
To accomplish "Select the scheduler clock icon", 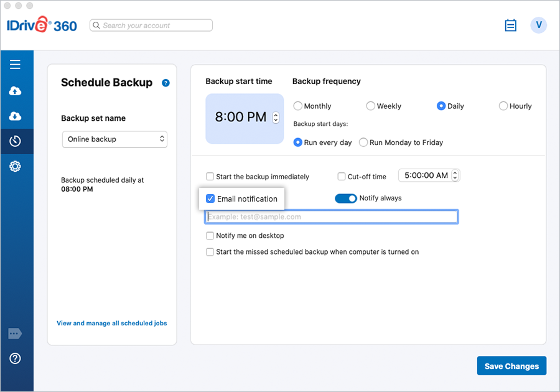I will click(15, 141).
